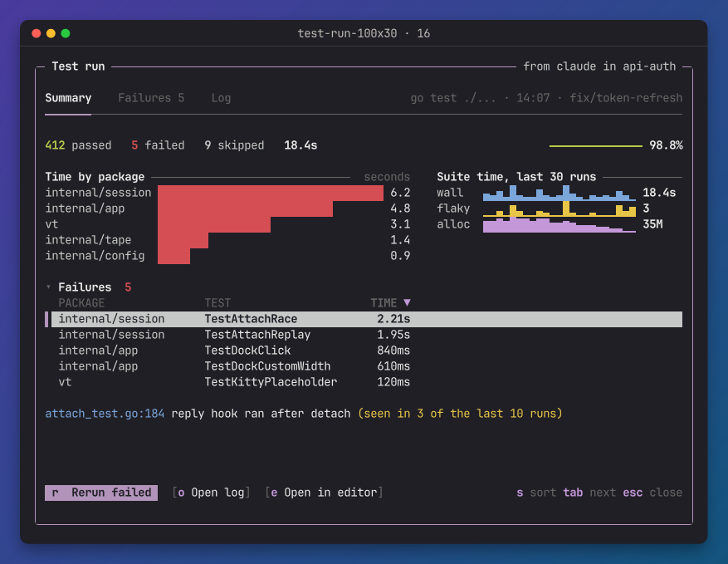Click the 412 passed count
The height and width of the screenshot is (564, 728).
pyautogui.click(x=78, y=145)
